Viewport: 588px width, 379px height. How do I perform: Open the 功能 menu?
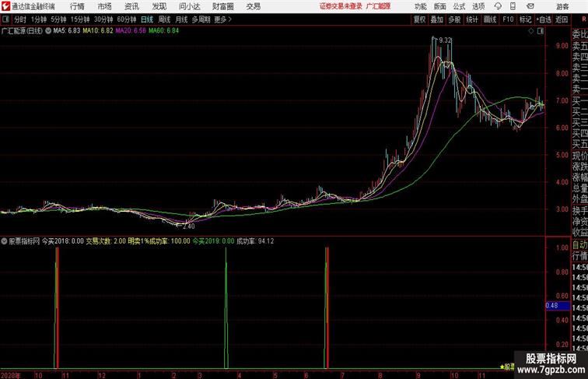point(421,6)
